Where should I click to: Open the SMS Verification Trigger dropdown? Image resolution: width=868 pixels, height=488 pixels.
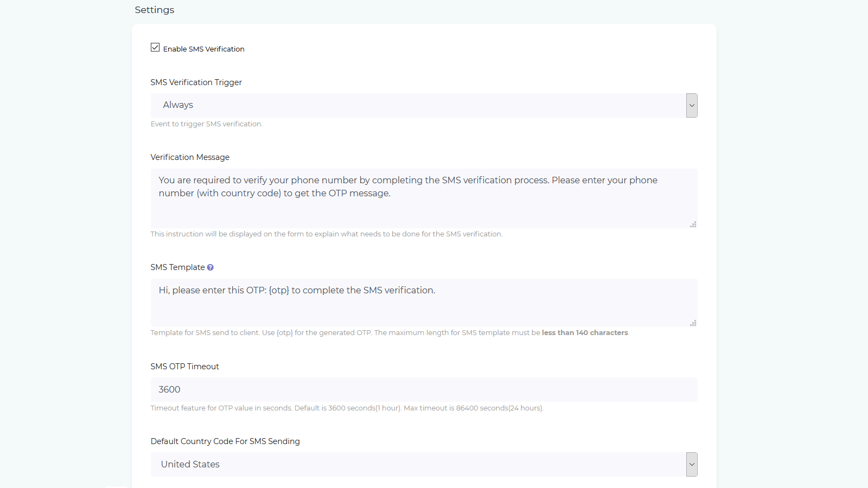[424, 105]
